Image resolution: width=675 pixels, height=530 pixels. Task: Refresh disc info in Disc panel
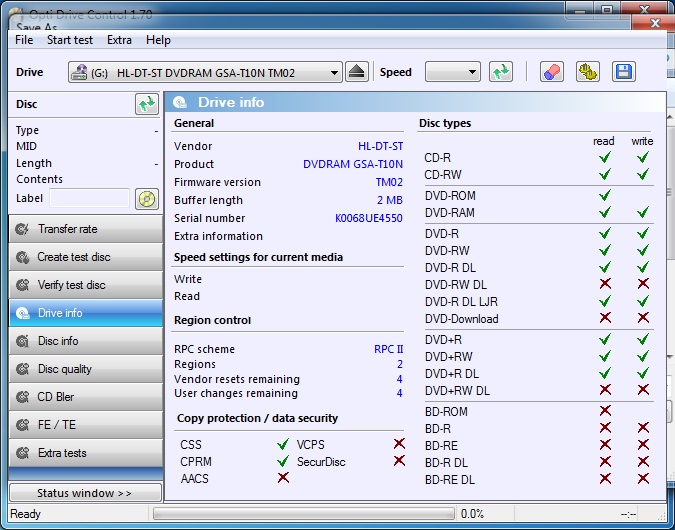147,104
